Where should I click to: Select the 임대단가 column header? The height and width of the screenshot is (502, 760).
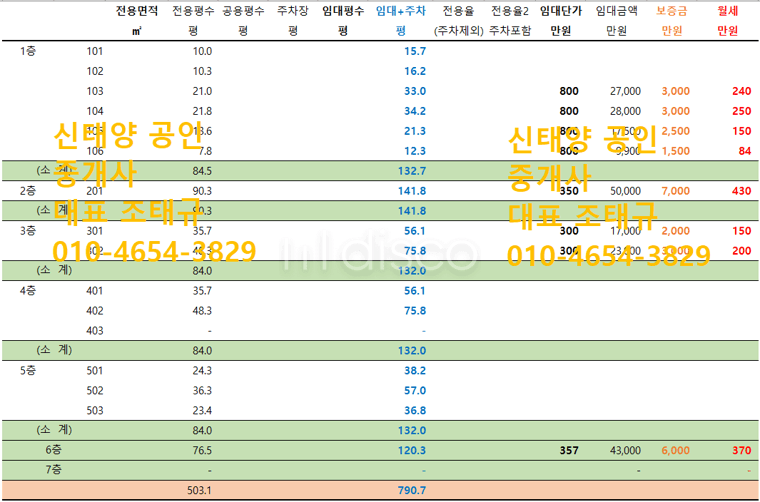pyautogui.click(x=561, y=11)
